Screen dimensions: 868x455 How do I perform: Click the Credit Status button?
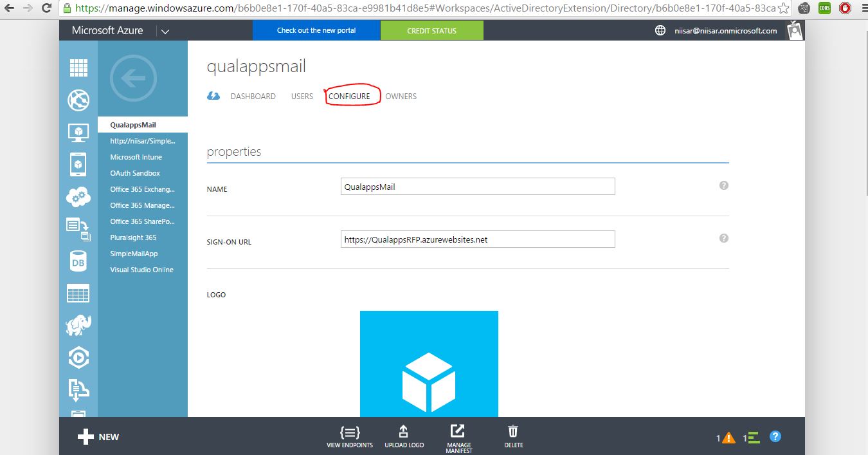[432, 30]
